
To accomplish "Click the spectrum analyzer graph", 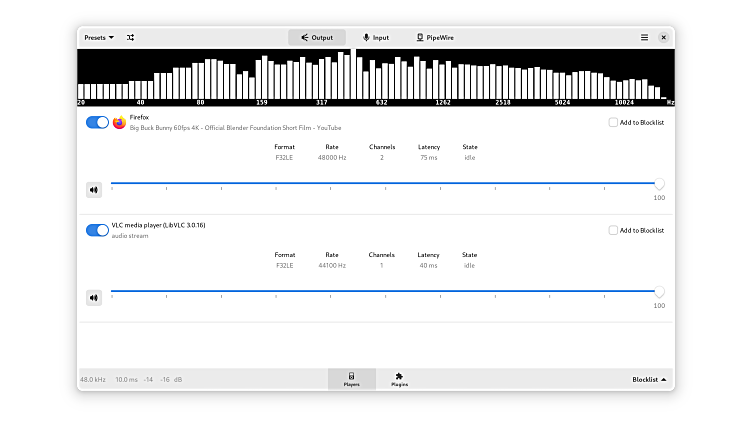I will point(375,75).
